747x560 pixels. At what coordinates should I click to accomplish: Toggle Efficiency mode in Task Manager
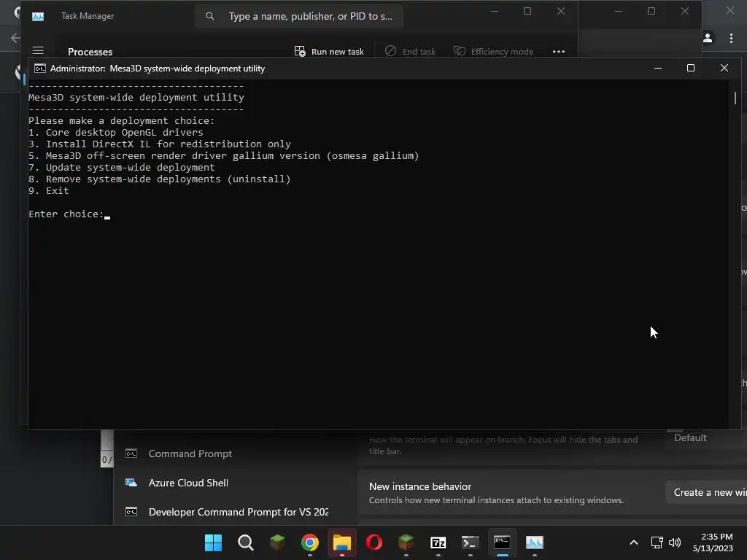pos(493,52)
